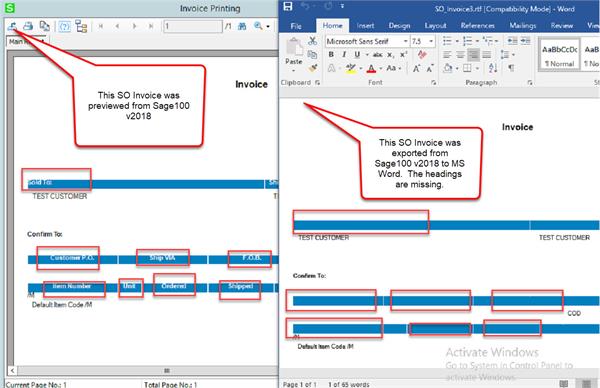Open the font name dropdown in Word
This screenshot has height=388, width=600.
tap(405, 41)
